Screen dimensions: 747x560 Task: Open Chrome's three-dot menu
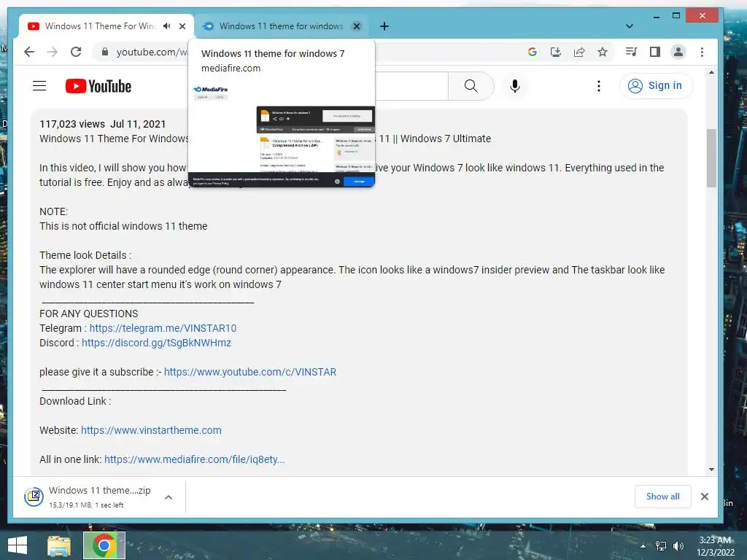[702, 52]
